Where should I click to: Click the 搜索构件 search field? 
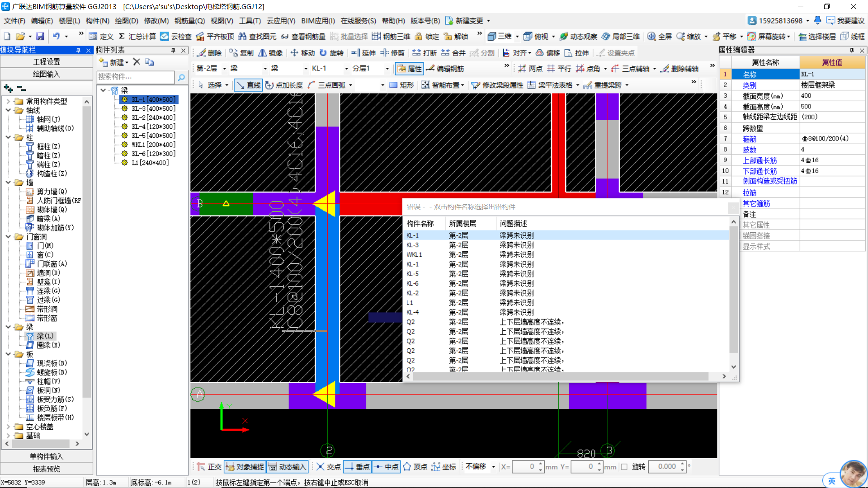click(x=135, y=77)
